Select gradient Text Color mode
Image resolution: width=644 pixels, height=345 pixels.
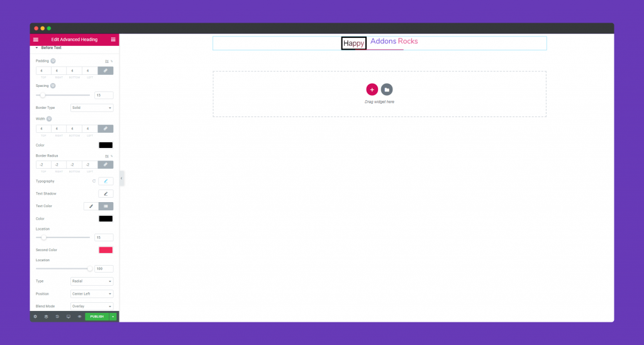pos(106,206)
